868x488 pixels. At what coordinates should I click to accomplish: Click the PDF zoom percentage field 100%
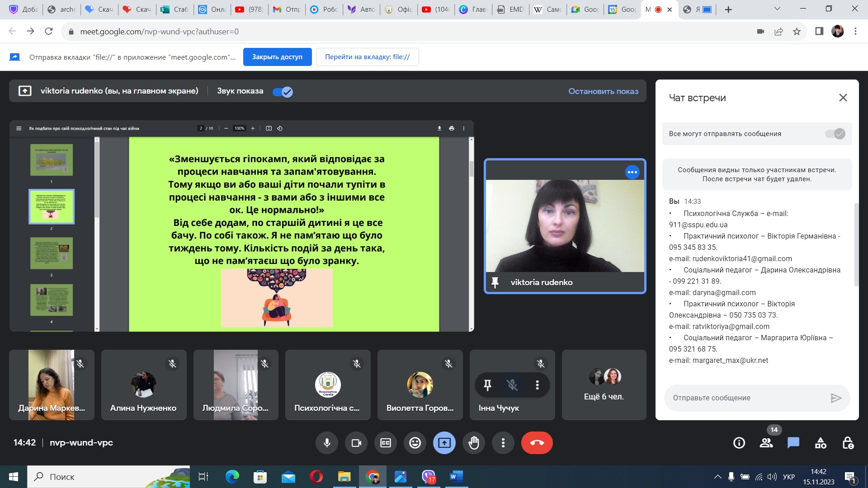click(239, 128)
